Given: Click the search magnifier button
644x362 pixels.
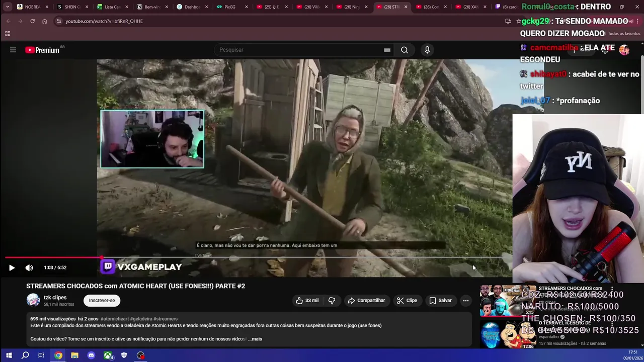Looking at the screenshot, I should click(405, 50).
